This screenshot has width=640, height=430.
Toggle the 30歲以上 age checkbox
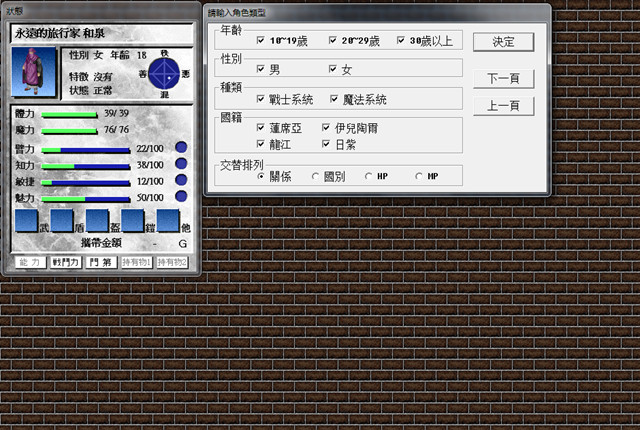400,41
